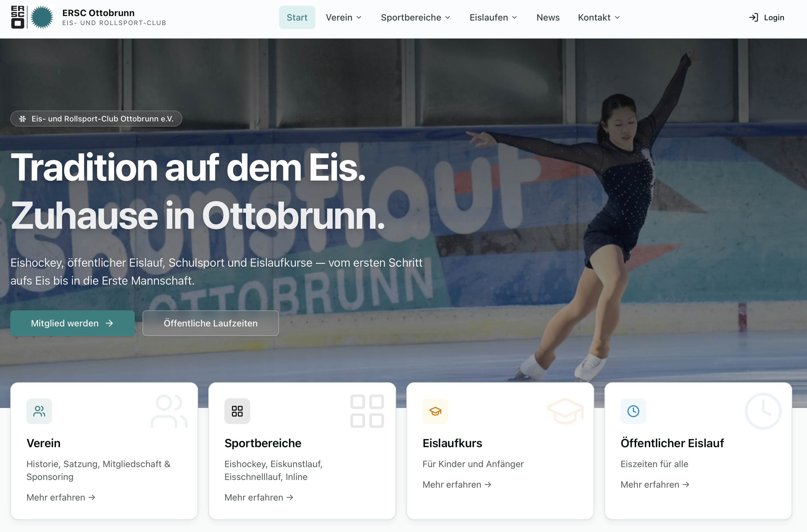Image resolution: width=807 pixels, height=532 pixels.
Task: Click the snowflake icon in club badge
Action: (x=23, y=119)
